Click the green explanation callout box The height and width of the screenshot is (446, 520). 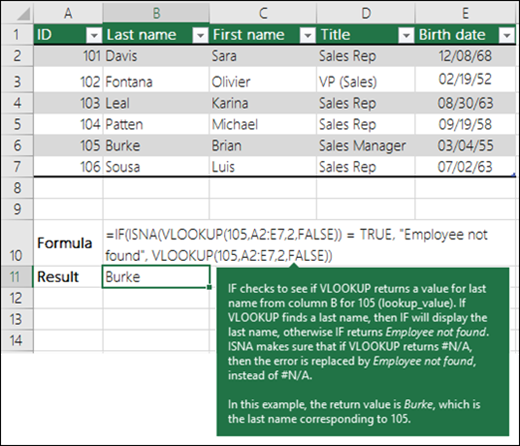point(363,352)
